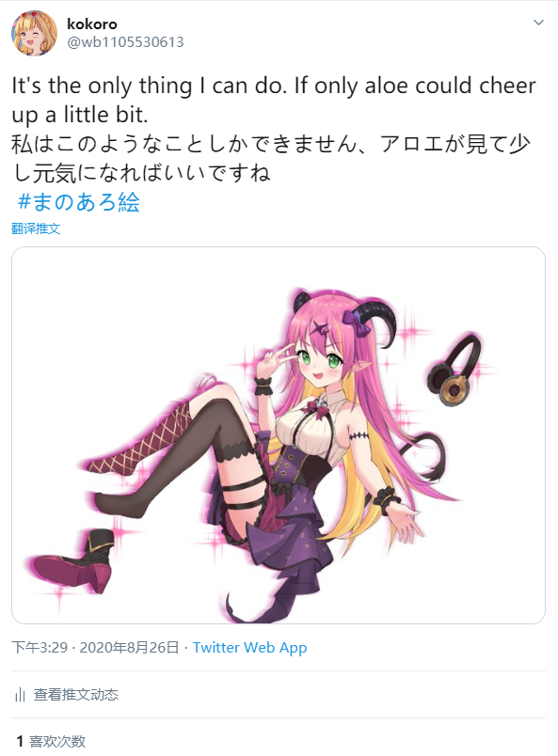Click the purple bow on the character's horn
Image resolution: width=558 pixels, height=756 pixels.
[x=357, y=323]
